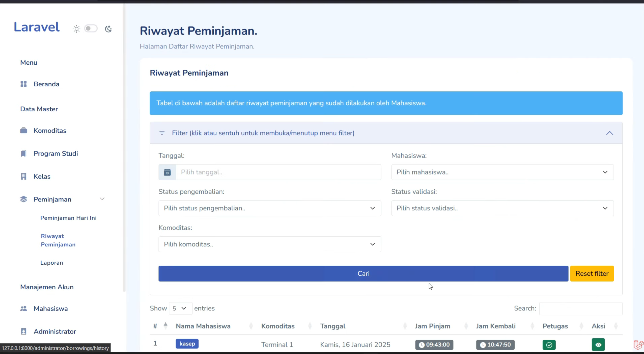Open the Pilih status pengembalian dropdown
Screen dimensions: 644x354
(270, 208)
